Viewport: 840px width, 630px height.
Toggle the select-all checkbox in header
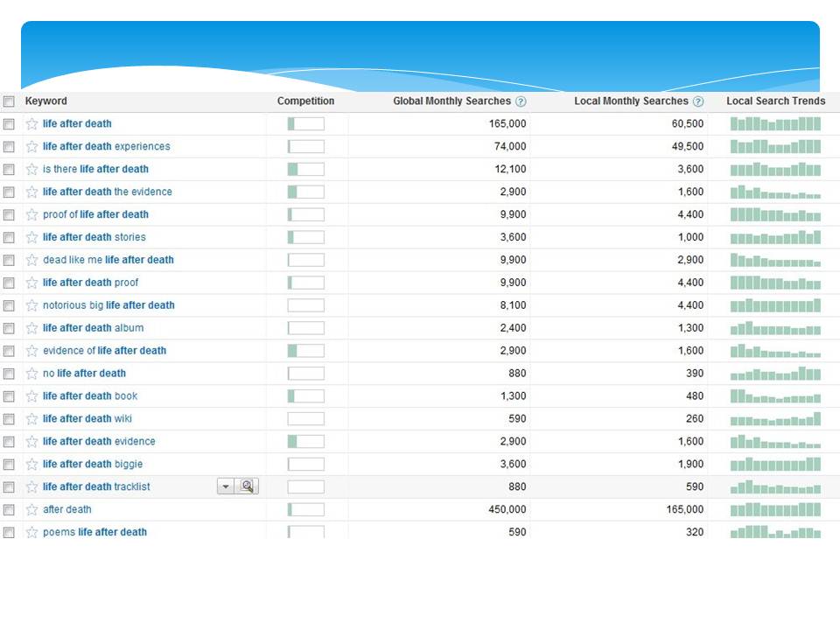click(x=9, y=101)
